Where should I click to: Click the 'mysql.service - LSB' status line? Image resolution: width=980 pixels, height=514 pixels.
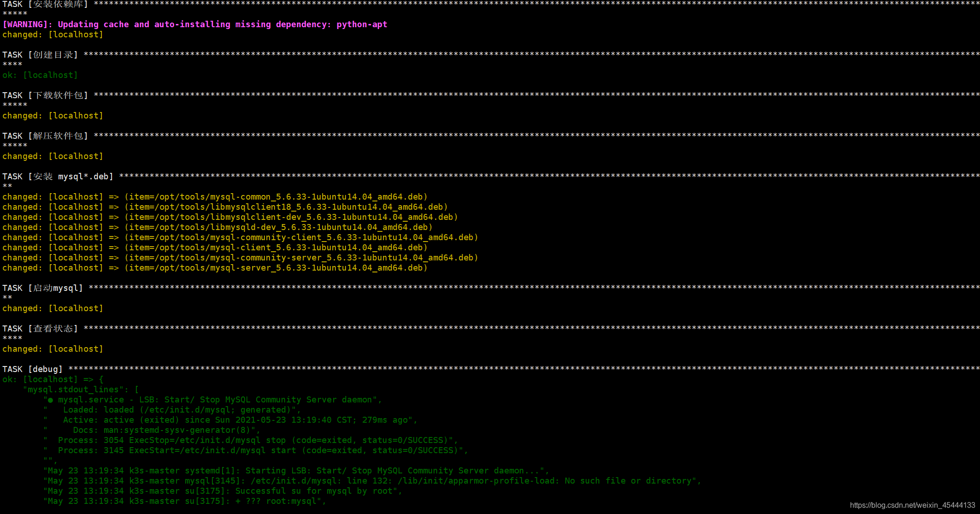pyautogui.click(x=213, y=400)
